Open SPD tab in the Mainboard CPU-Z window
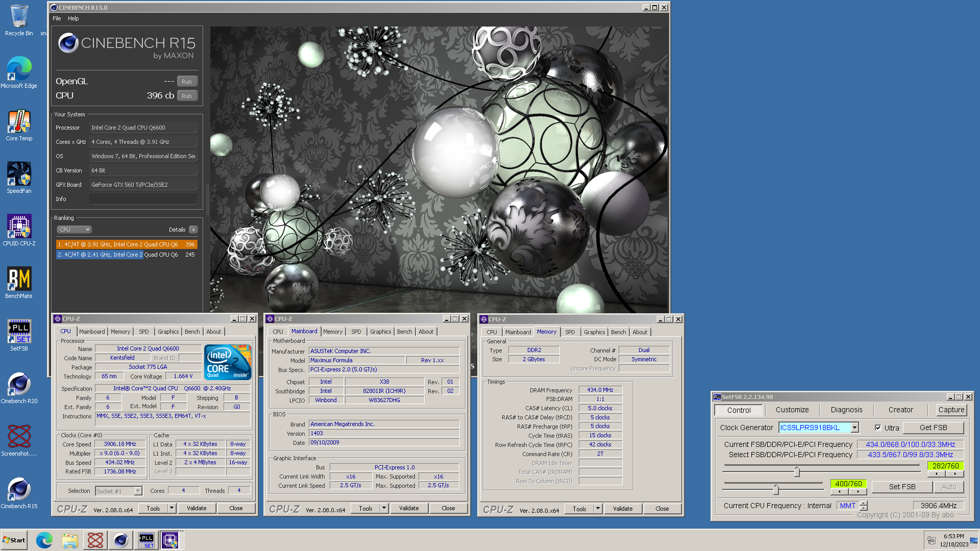The image size is (980, 551). tap(356, 332)
